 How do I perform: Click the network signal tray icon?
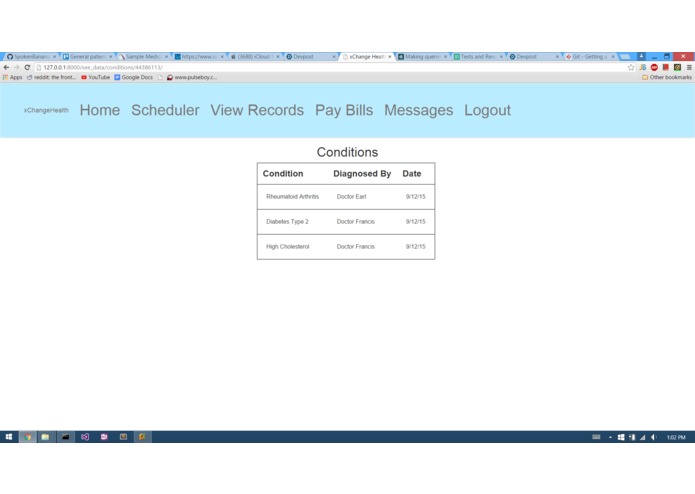[x=643, y=437]
